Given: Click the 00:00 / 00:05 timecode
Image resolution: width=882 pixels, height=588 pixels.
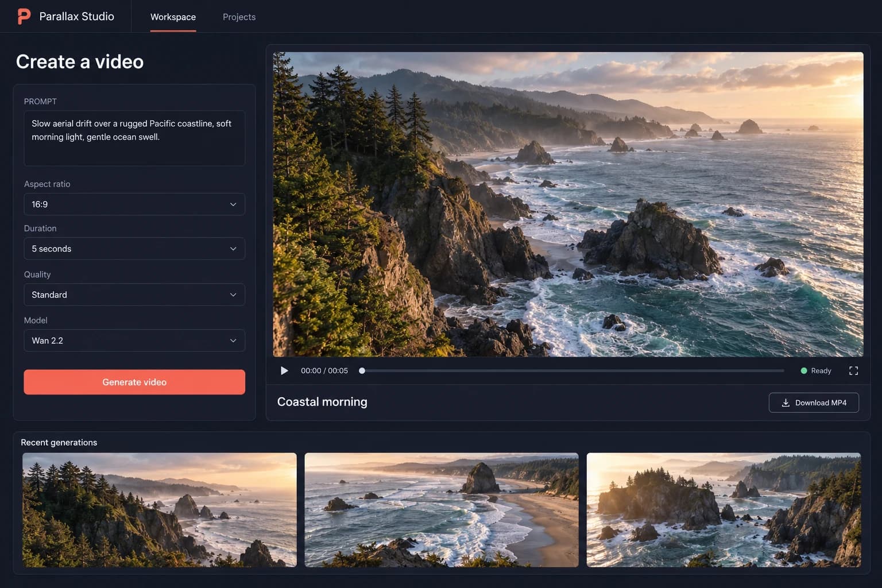Looking at the screenshot, I should [324, 371].
